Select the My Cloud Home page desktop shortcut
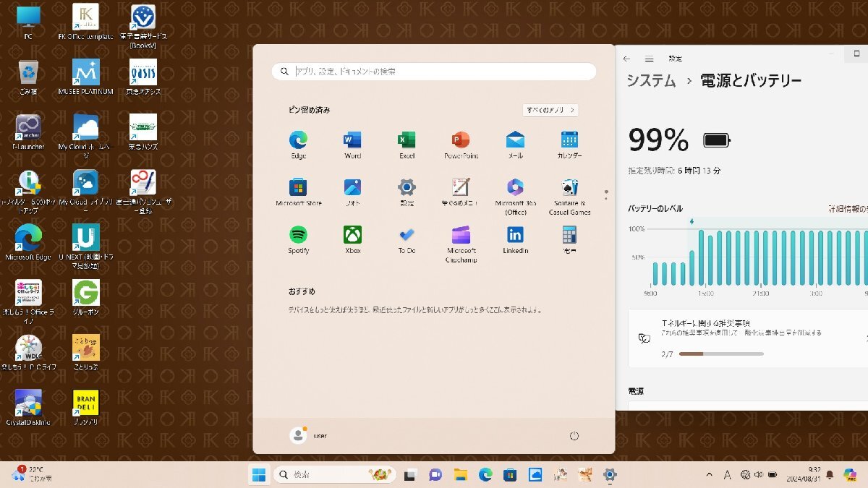 (x=86, y=136)
